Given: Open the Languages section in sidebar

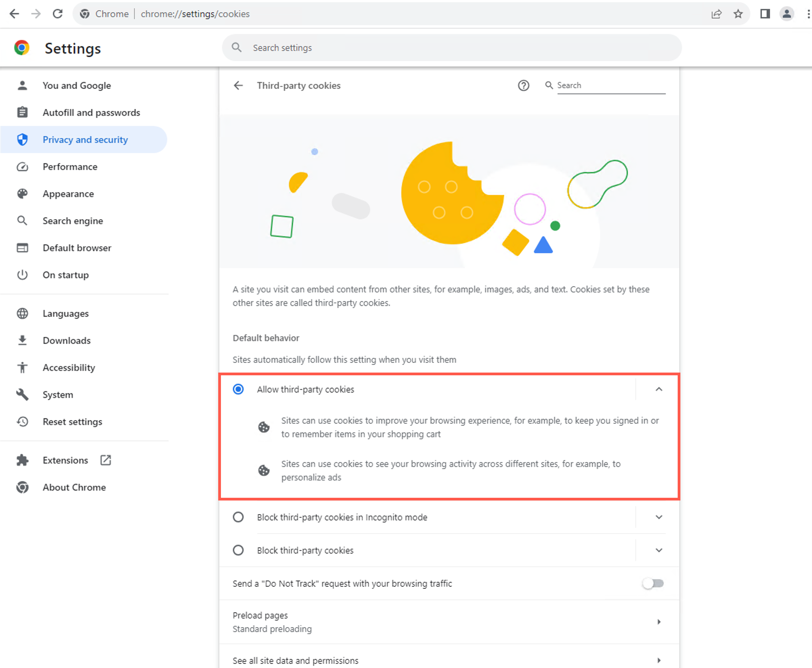Looking at the screenshot, I should (x=65, y=313).
